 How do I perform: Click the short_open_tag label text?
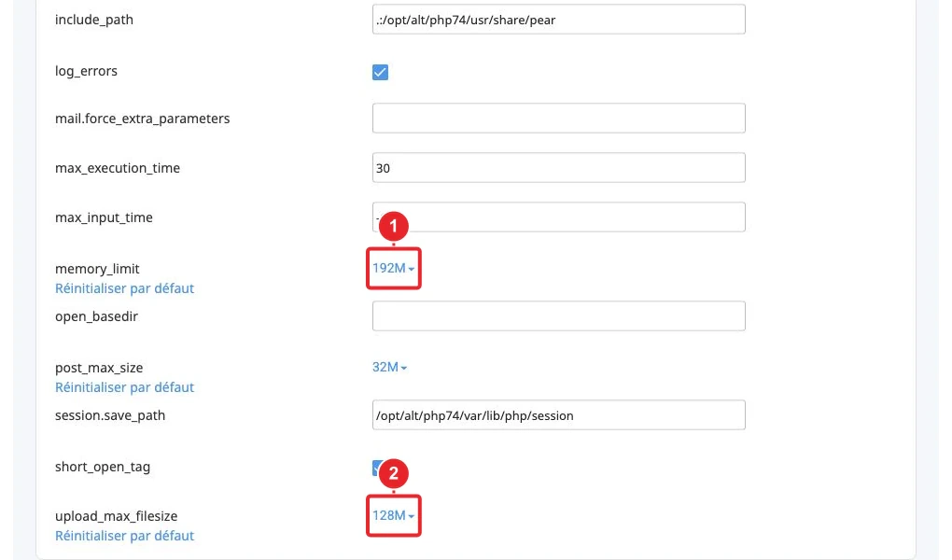click(x=103, y=467)
